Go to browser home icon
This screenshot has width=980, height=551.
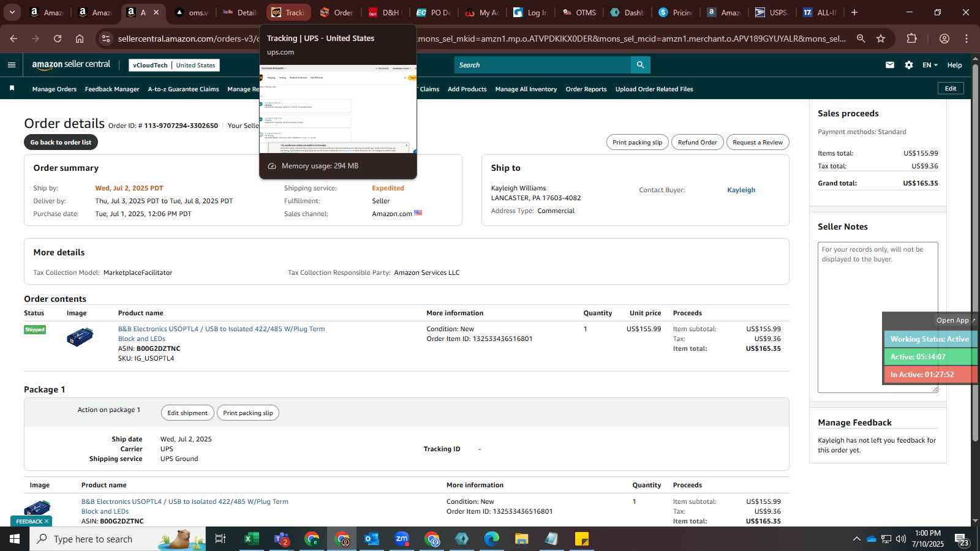click(x=80, y=39)
